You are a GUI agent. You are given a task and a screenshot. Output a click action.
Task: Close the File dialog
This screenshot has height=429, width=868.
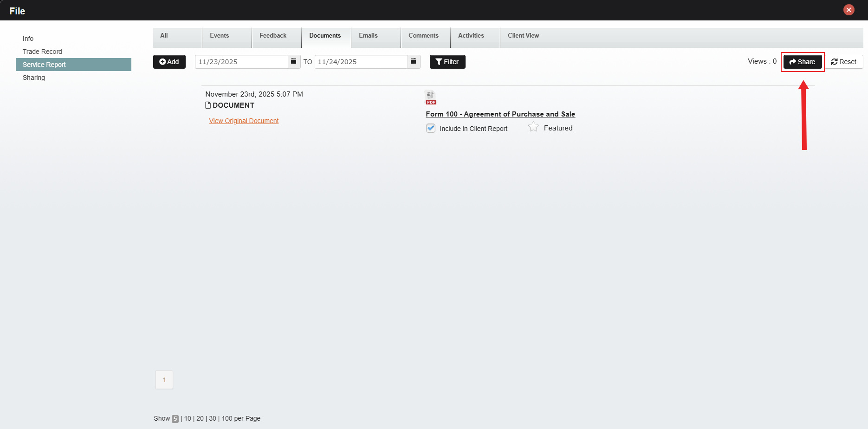coord(849,10)
